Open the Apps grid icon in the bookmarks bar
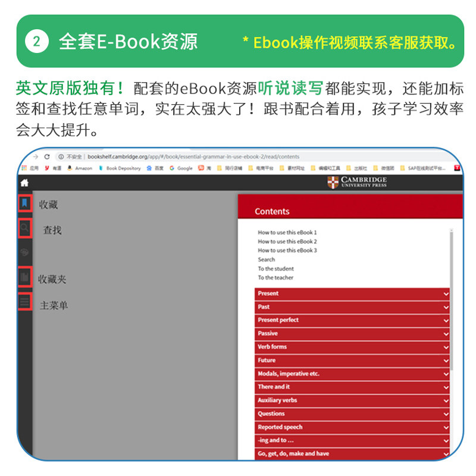Image resolution: width=476 pixels, height=476 pixels. [24, 168]
